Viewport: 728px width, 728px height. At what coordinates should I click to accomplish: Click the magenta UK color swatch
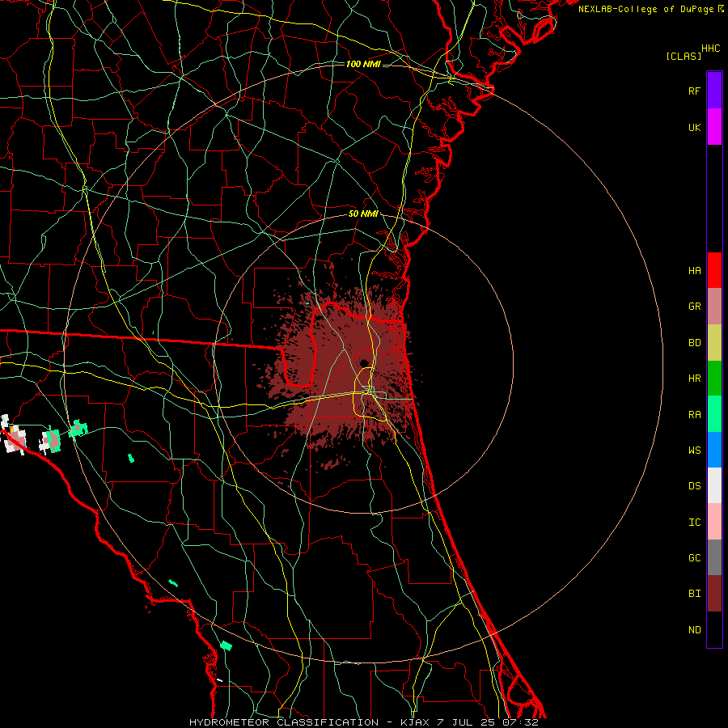point(714,127)
